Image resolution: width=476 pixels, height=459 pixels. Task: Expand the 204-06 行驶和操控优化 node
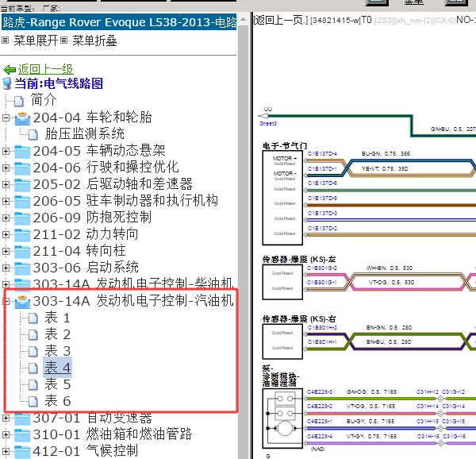6,168
